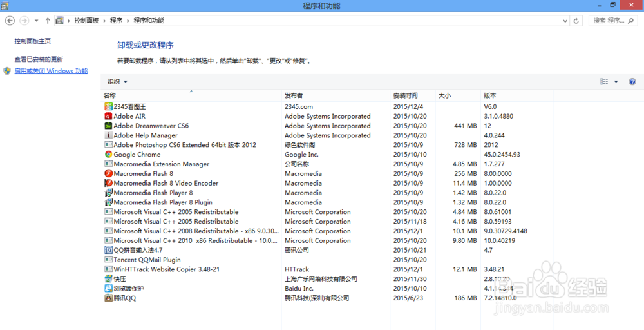Image resolution: width=644 pixels, height=330 pixels.
Task: Refresh the address bar location
Action: pos(576,21)
